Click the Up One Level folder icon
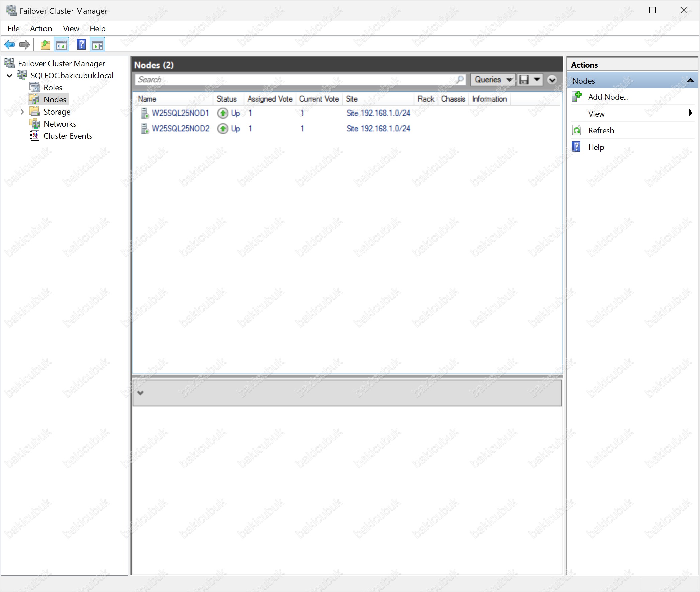700x592 pixels. pyautogui.click(x=45, y=44)
